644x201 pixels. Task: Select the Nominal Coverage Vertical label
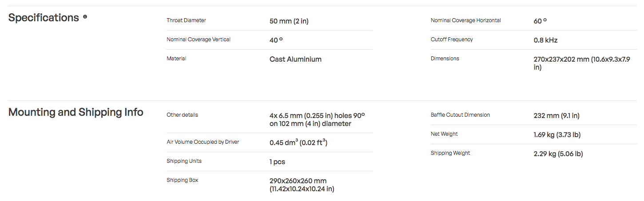click(x=199, y=39)
